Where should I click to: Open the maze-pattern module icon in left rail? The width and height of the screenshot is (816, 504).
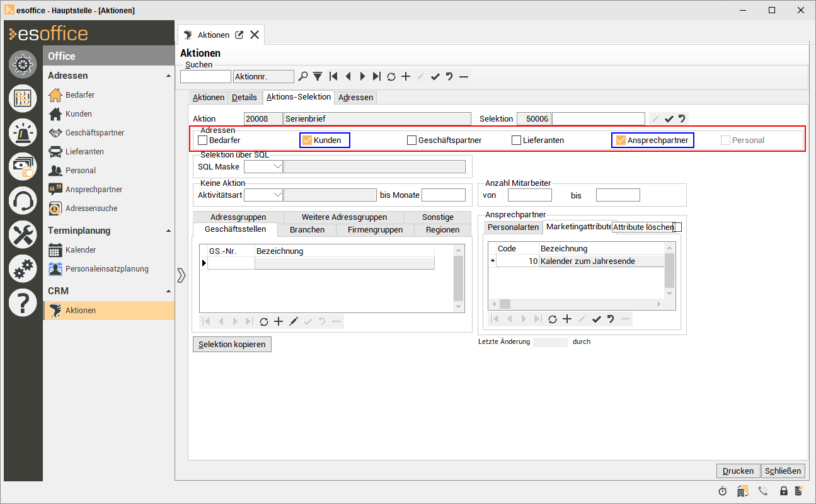click(23, 98)
